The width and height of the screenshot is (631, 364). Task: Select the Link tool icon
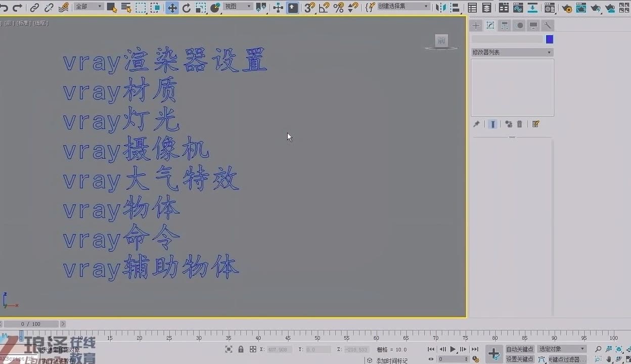(x=34, y=8)
